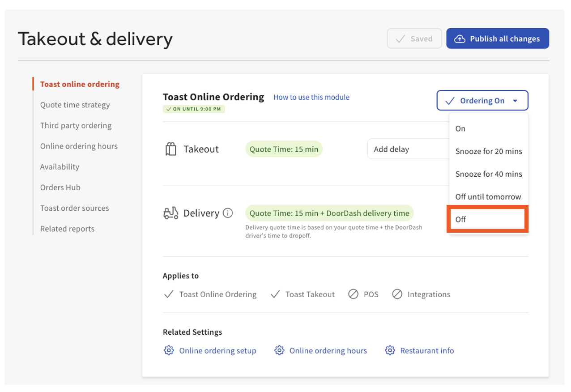Image resolution: width=571 pixels, height=392 pixels.
Task: Click the gear icon beside Online ordering setup
Action: pos(169,350)
